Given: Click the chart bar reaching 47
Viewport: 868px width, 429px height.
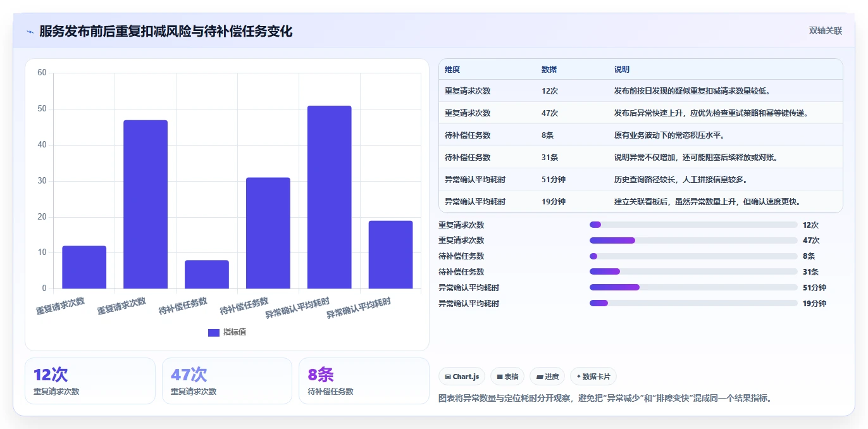Looking at the screenshot, I should (146, 204).
